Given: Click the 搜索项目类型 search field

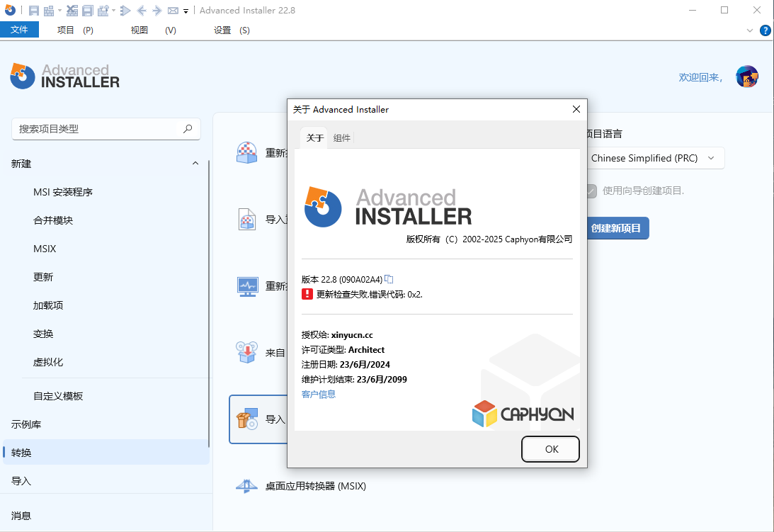Looking at the screenshot, I should click(106, 129).
